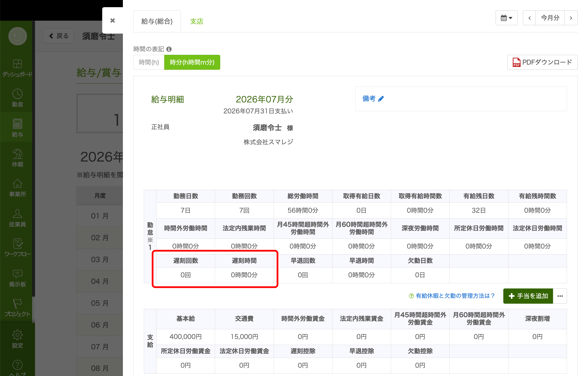
Task: Click the PDFダウンロード button
Action: click(542, 62)
